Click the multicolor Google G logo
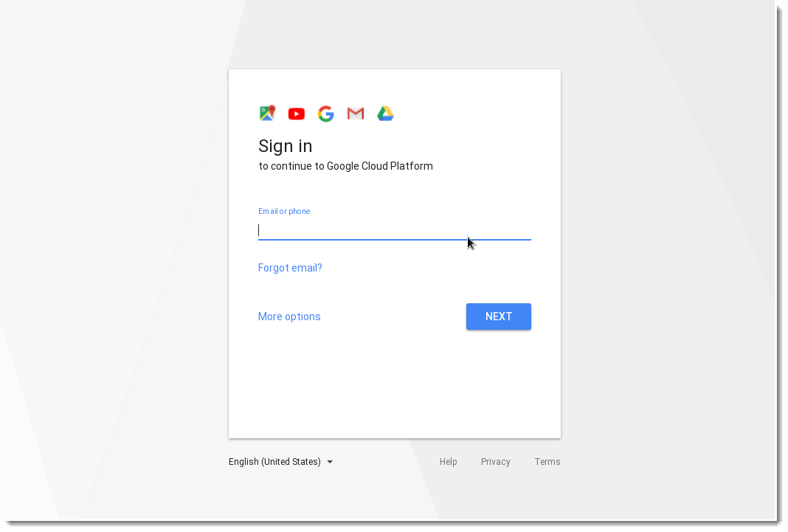This screenshot has width=788, height=532. pyautogui.click(x=325, y=114)
